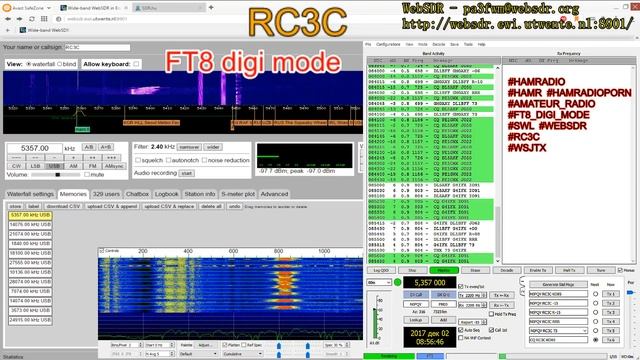Click the delete all memories button

click(211, 207)
